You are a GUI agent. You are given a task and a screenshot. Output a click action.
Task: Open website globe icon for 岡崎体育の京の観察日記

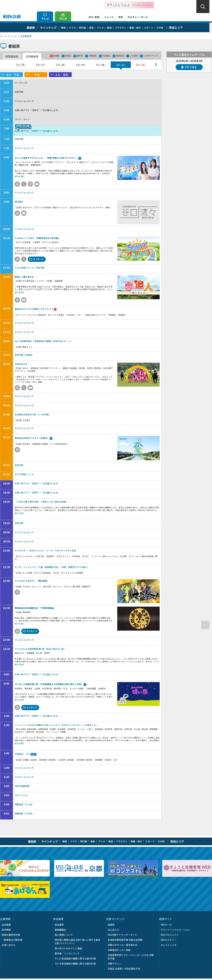tap(17, 631)
